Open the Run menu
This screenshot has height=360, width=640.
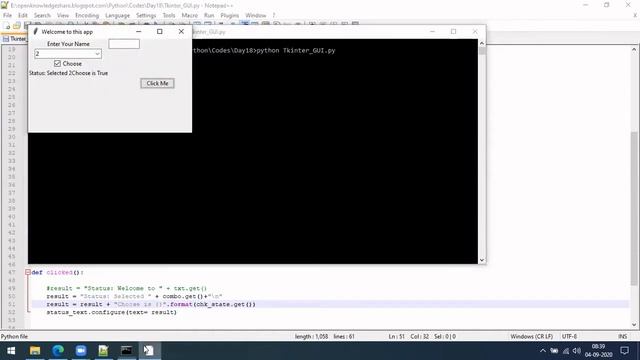pyautogui.click(x=209, y=16)
